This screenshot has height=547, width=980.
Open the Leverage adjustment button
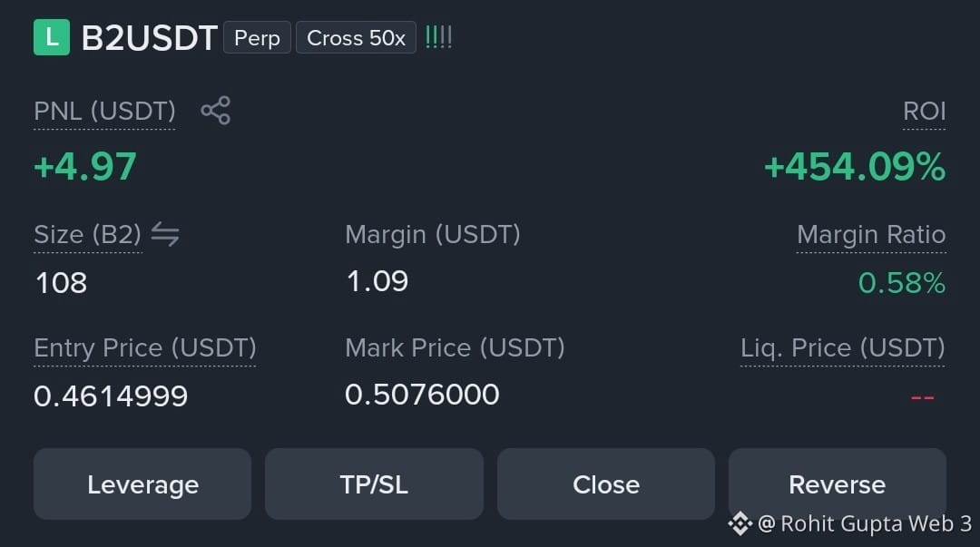142,484
